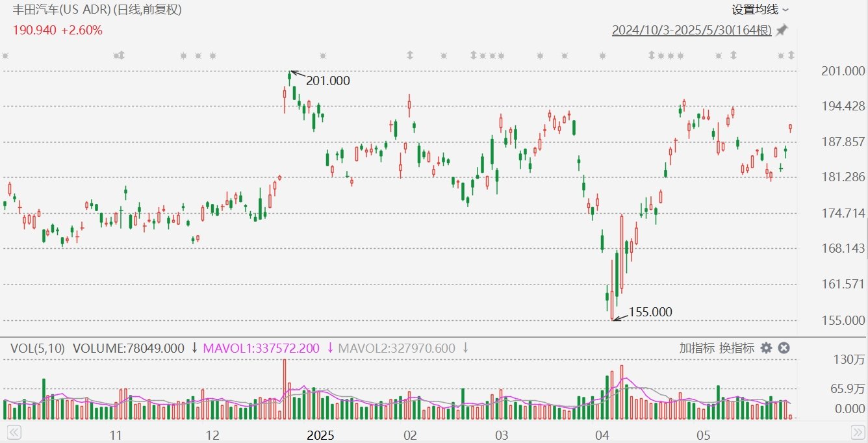The image size is (868, 443).
Task: Click the 130万 volume axis label
Action: click(850, 360)
